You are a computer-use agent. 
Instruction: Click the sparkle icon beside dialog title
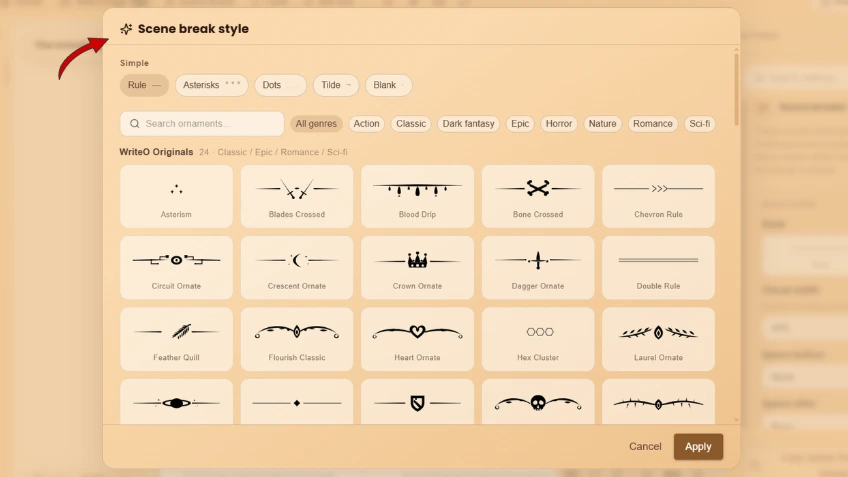click(x=126, y=29)
